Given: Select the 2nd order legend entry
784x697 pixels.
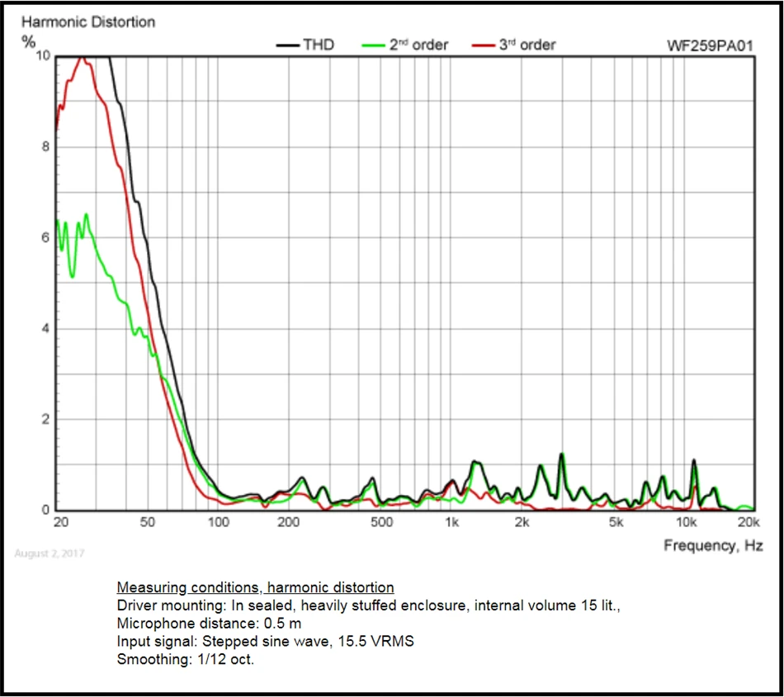Looking at the screenshot, I should [x=405, y=45].
